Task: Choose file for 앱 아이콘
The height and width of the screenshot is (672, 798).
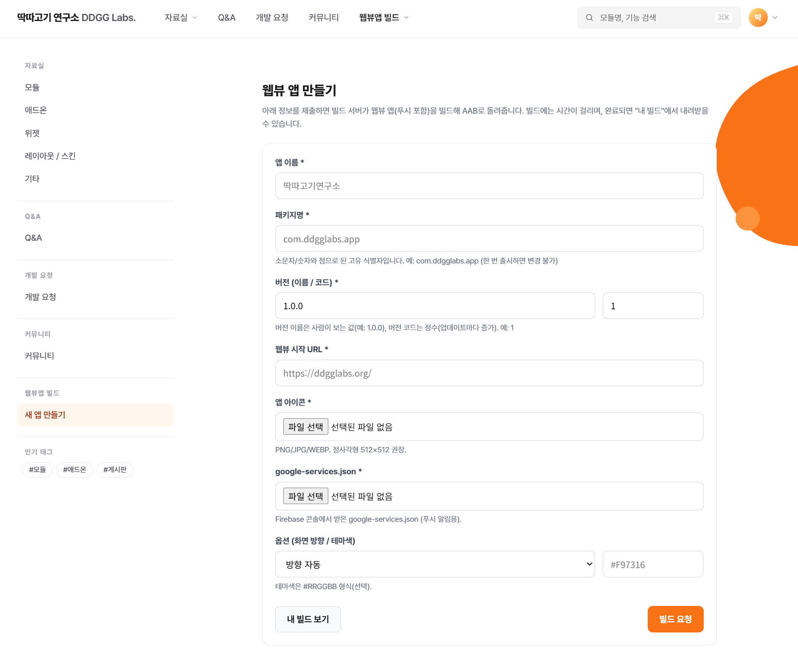Action: (306, 427)
